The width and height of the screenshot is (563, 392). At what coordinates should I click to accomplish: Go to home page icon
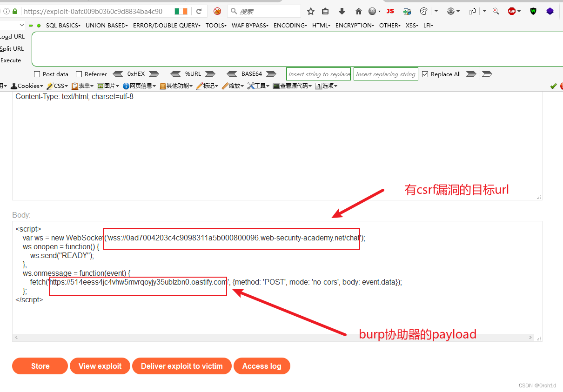358,11
